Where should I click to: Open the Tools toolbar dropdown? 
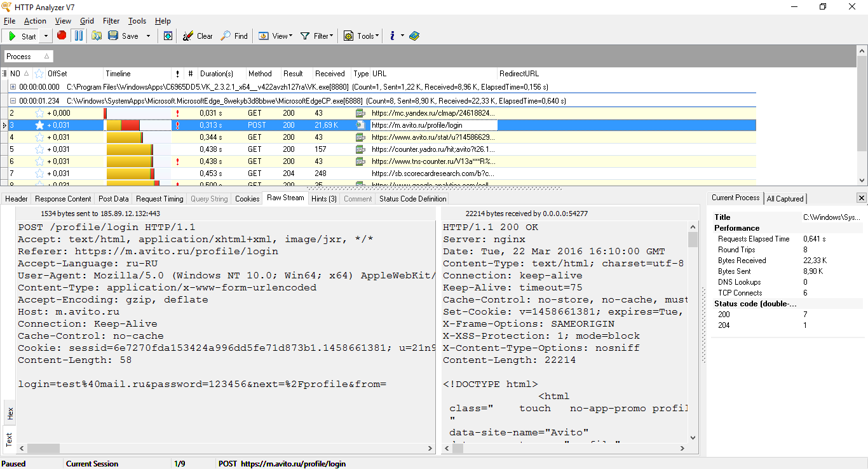pos(361,36)
